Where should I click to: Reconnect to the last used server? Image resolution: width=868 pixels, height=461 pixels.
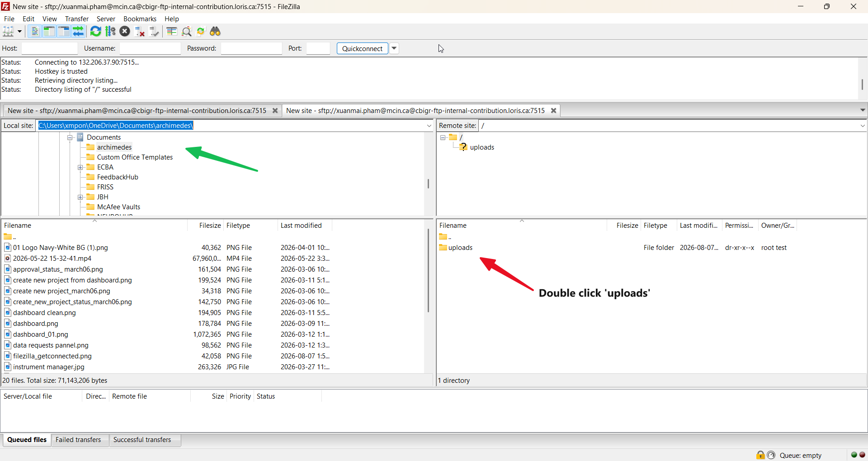pos(154,31)
